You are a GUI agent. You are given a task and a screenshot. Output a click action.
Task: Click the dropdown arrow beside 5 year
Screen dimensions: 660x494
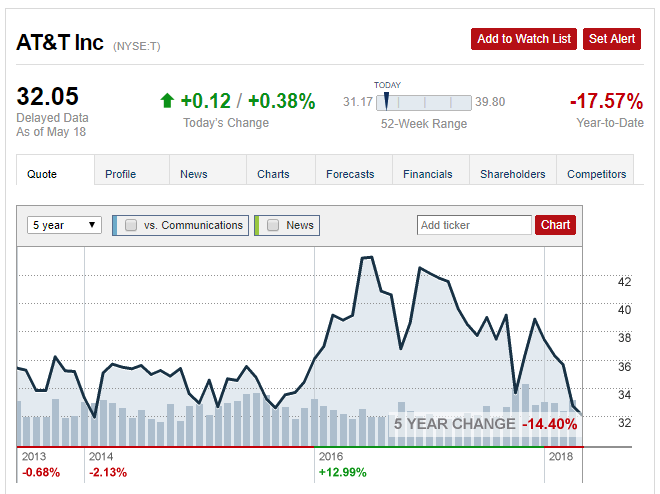[x=92, y=225]
